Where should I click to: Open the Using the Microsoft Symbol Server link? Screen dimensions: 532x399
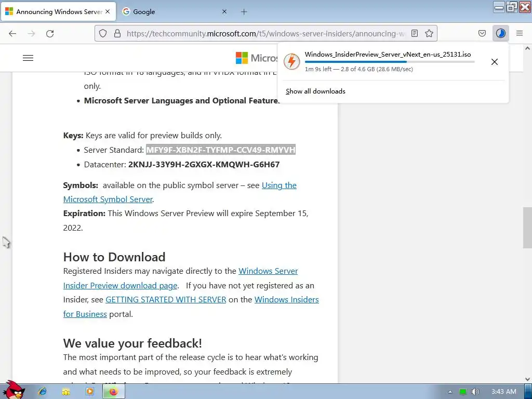coord(180,192)
